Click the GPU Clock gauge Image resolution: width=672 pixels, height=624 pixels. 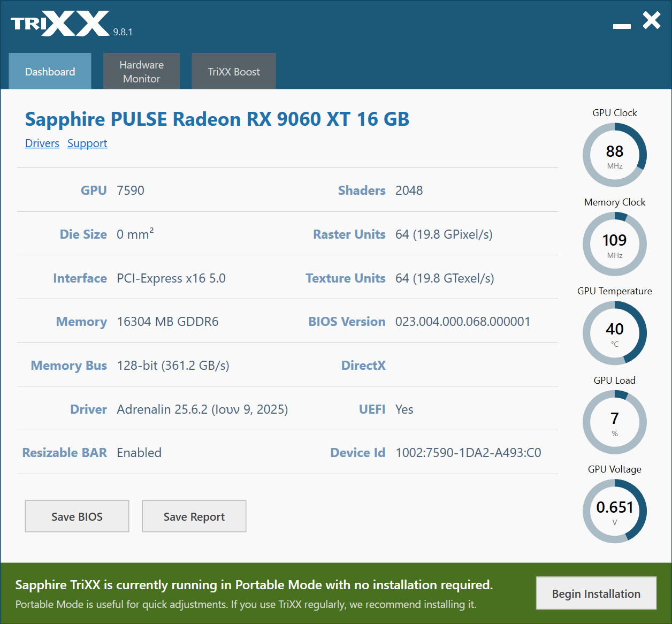click(x=614, y=155)
